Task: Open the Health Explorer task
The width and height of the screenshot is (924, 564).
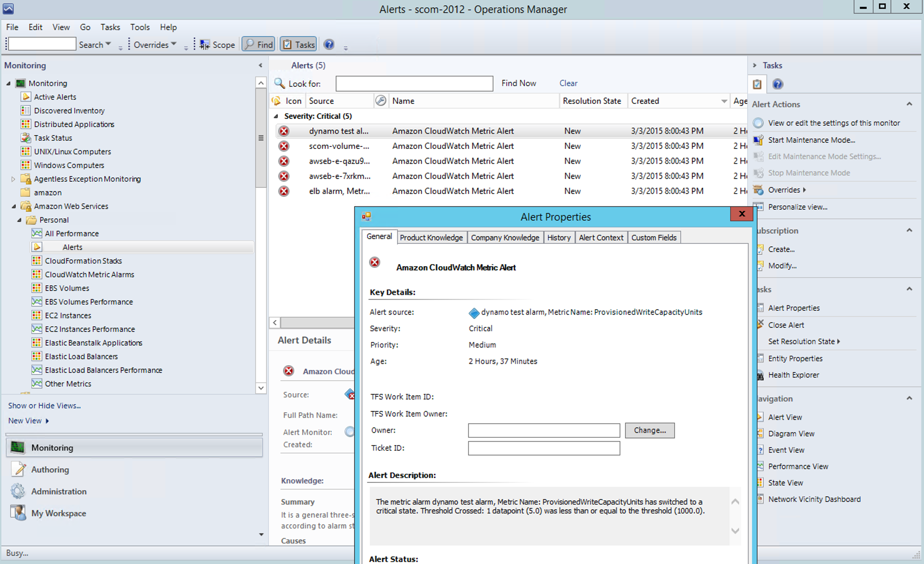Action: [x=793, y=375]
